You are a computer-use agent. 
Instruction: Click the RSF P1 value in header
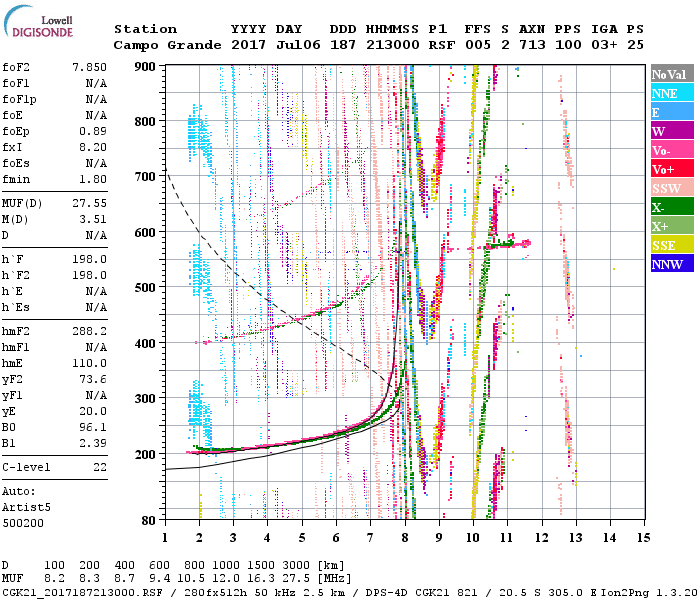coord(442,45)
